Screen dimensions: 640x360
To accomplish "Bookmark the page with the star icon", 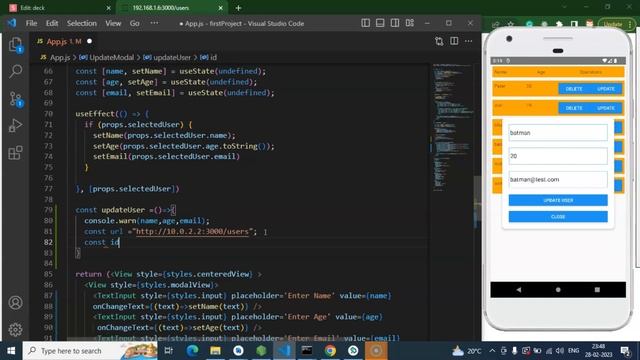I will pos(511,24).
